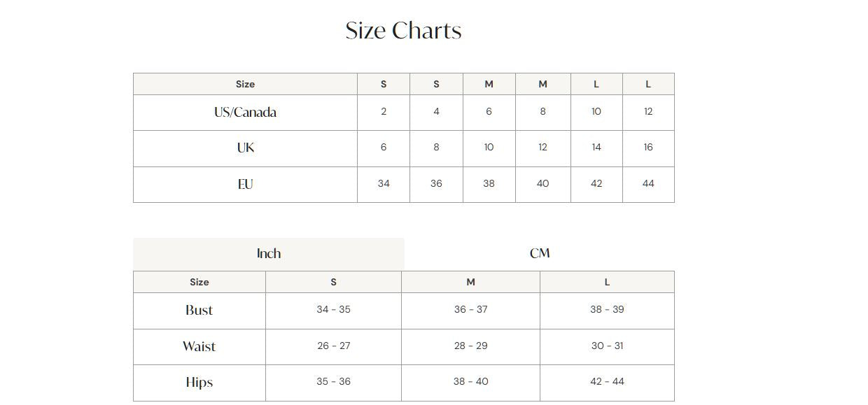Click the Waist row label
This screenshot has height=405, width=868.
(199, 347)
